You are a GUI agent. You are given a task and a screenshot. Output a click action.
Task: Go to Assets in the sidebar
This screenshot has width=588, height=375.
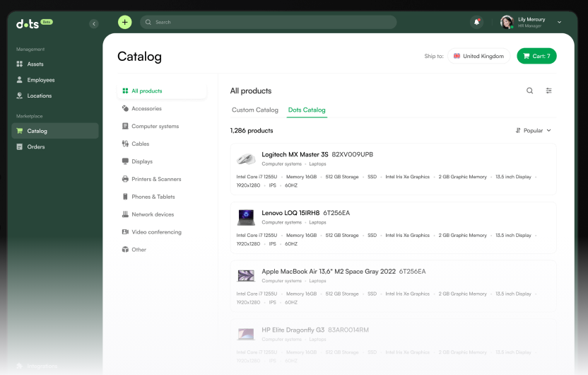click(x=35, y=64)
